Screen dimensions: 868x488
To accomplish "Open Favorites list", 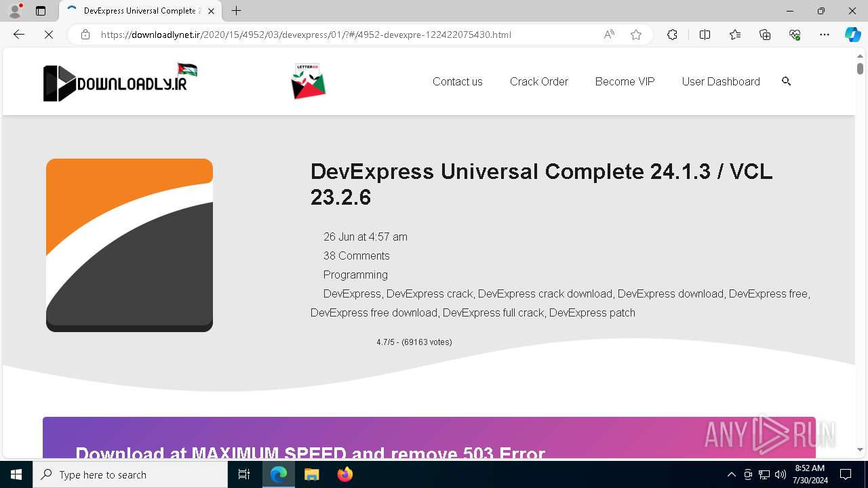I will click(x=735, y=35).
